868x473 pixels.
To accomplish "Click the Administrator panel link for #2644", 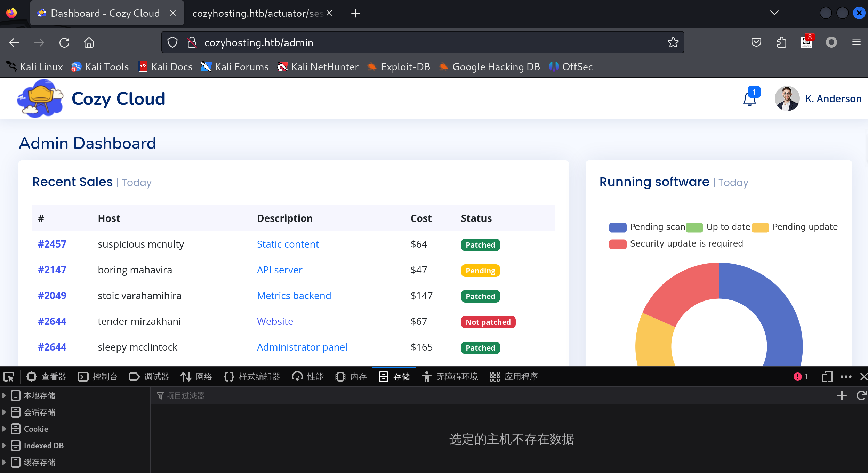I will (302, 347).
